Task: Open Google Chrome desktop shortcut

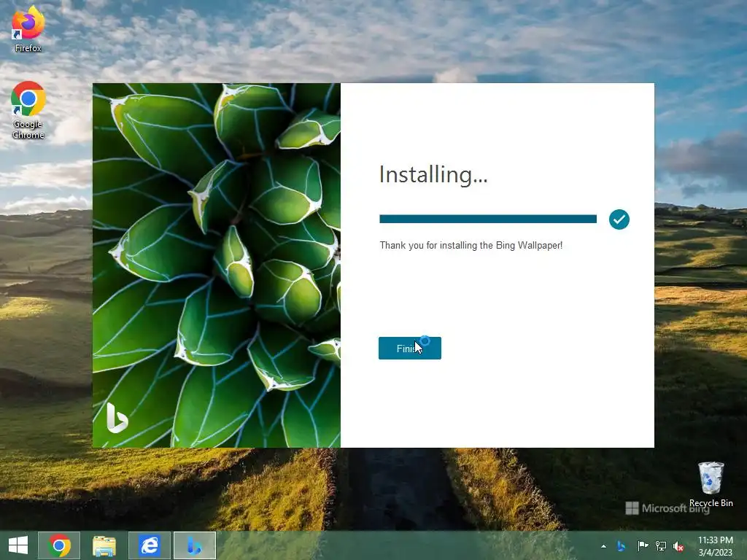Action: point(28,111)
